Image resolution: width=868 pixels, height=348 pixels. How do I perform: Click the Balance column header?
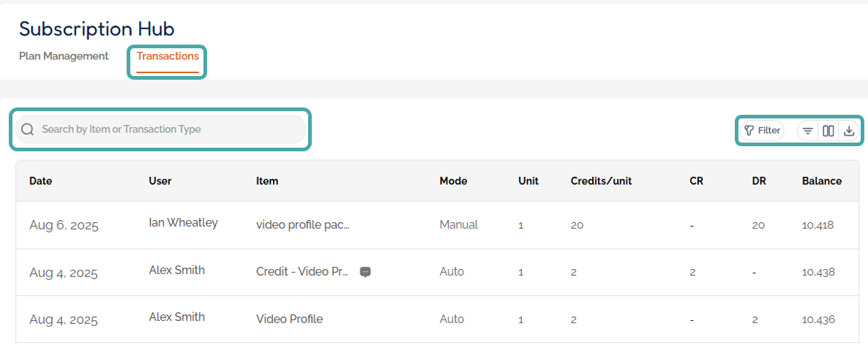tap(822, 181)
